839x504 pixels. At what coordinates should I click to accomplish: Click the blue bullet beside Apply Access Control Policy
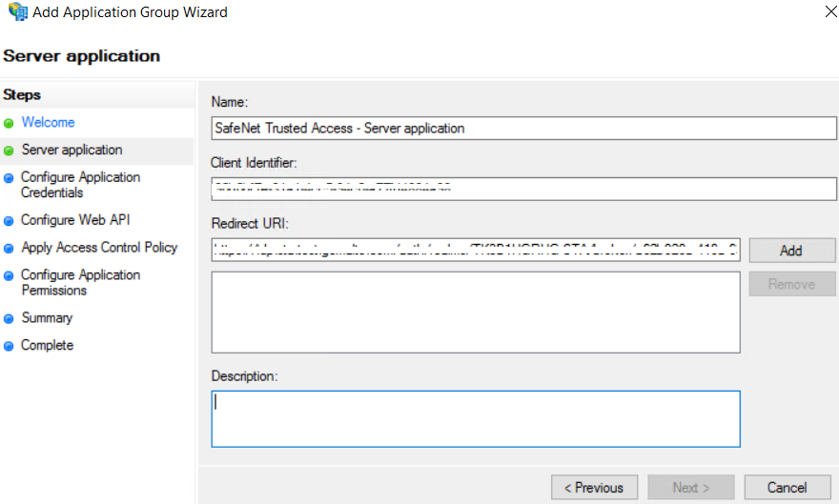pyautogui.click(x=9, y=249)
